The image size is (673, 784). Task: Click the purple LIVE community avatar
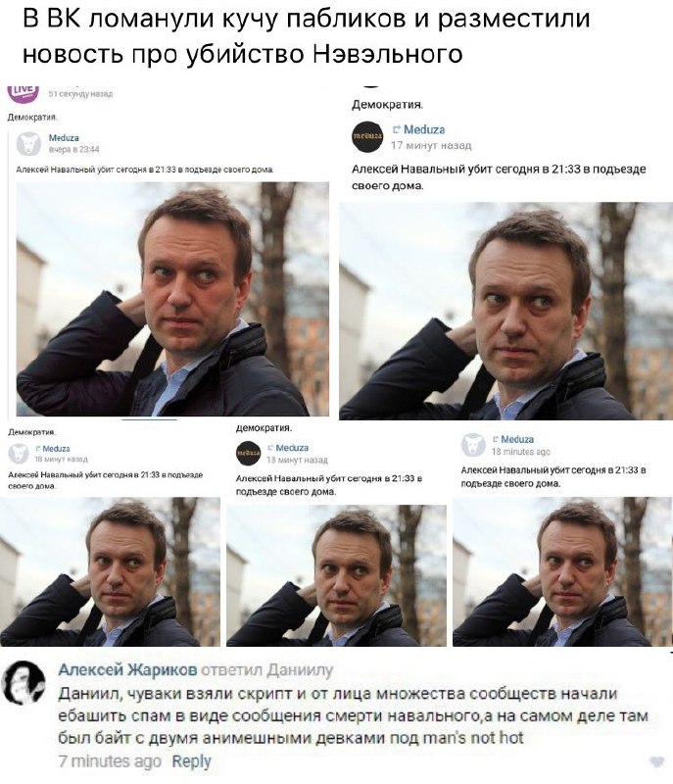point(23,93)
